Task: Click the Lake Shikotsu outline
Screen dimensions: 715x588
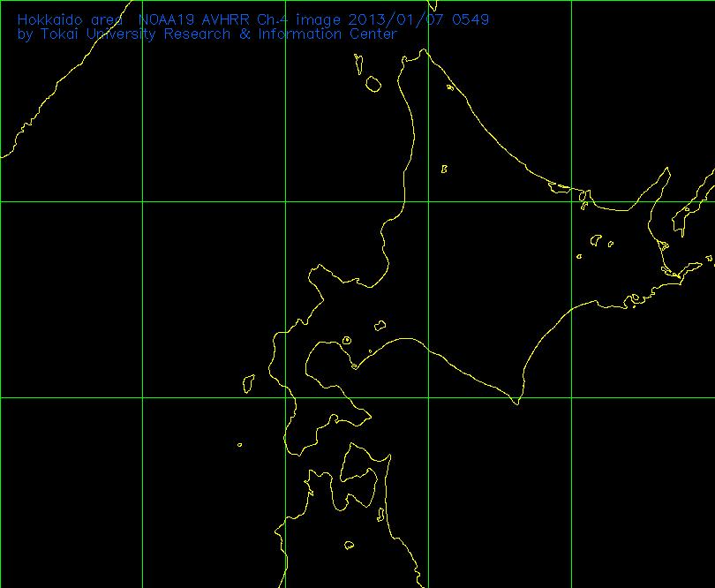Action: [380, 324]
